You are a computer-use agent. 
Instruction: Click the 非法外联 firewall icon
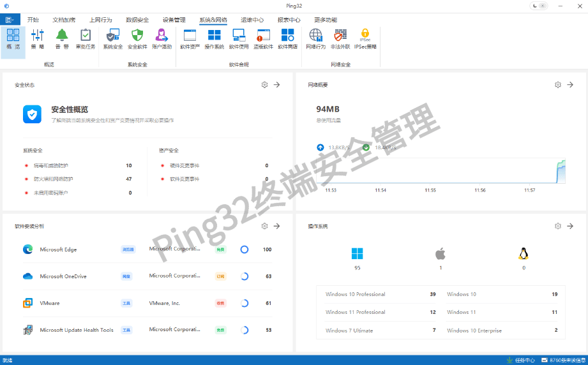[x=340, y=38]
